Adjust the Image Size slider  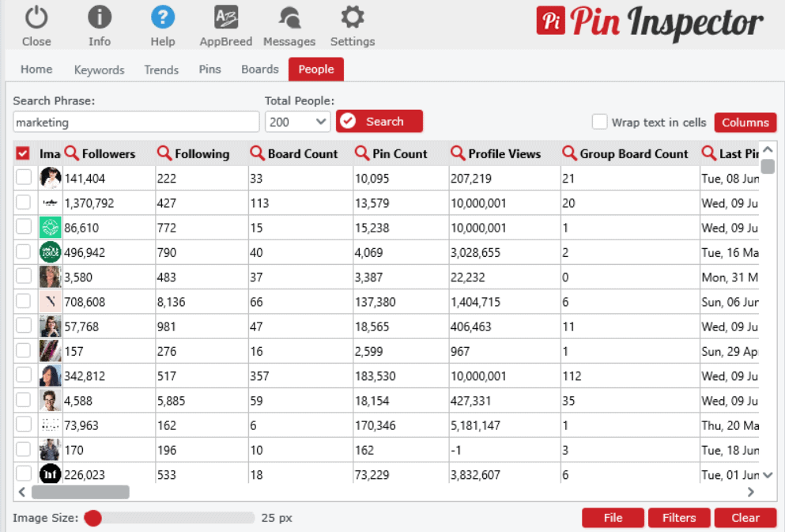(x=92, y=519)
